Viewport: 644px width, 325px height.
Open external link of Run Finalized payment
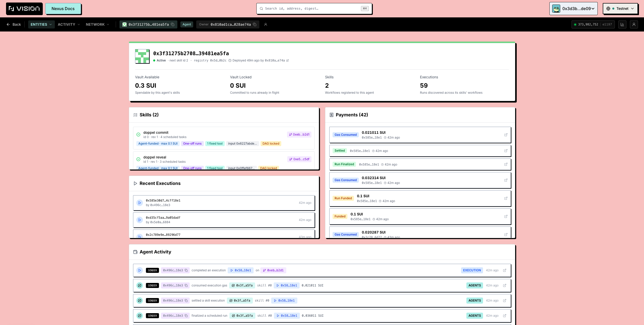click(x=506, y=164)
